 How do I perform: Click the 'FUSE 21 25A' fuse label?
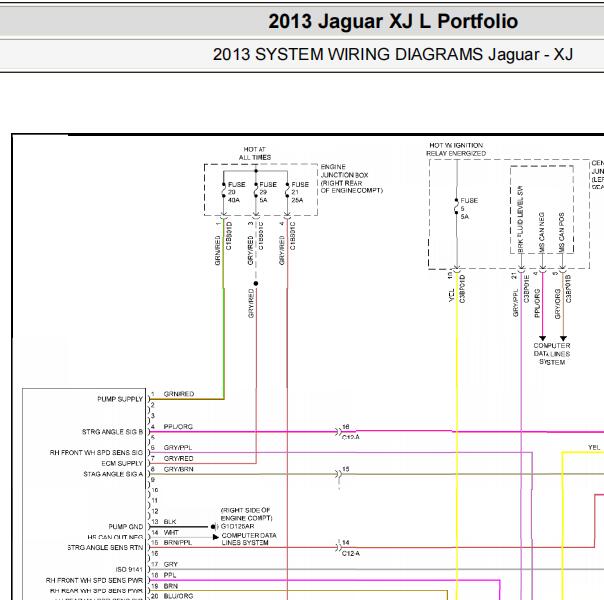coord(300,192)
